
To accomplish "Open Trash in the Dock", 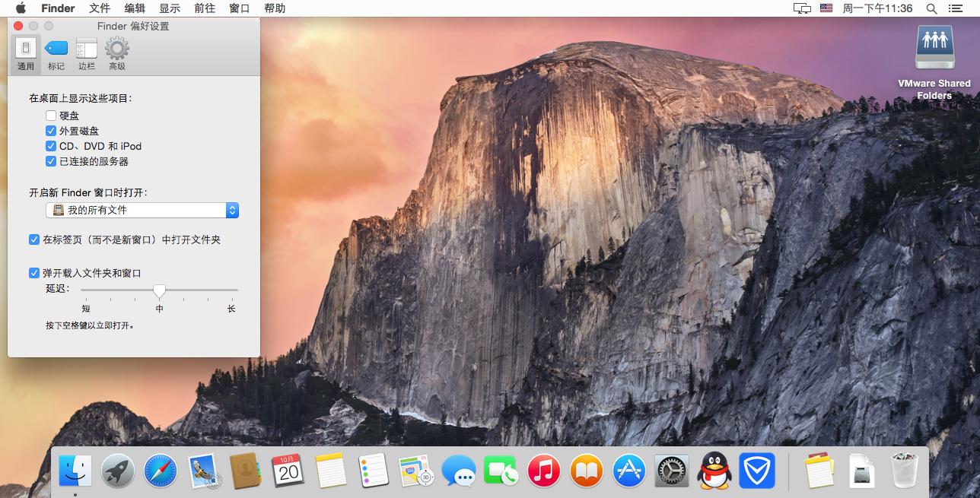I will point(905,471).
